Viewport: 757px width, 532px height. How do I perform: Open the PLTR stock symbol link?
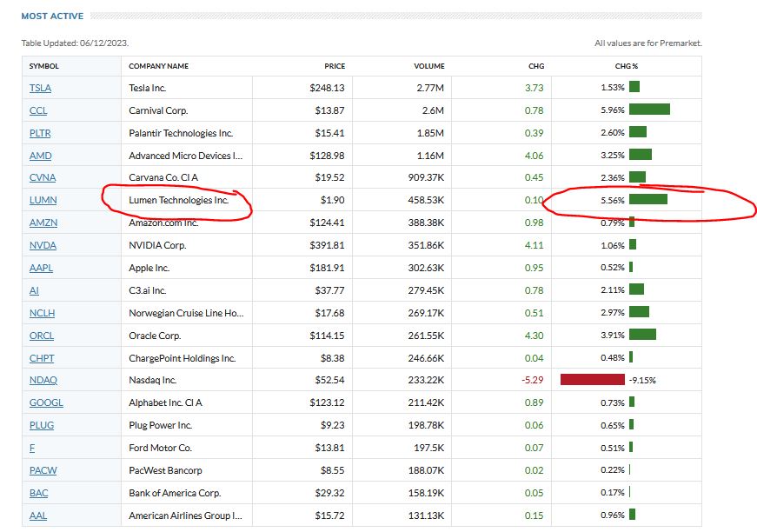click(x=40, y=133)
